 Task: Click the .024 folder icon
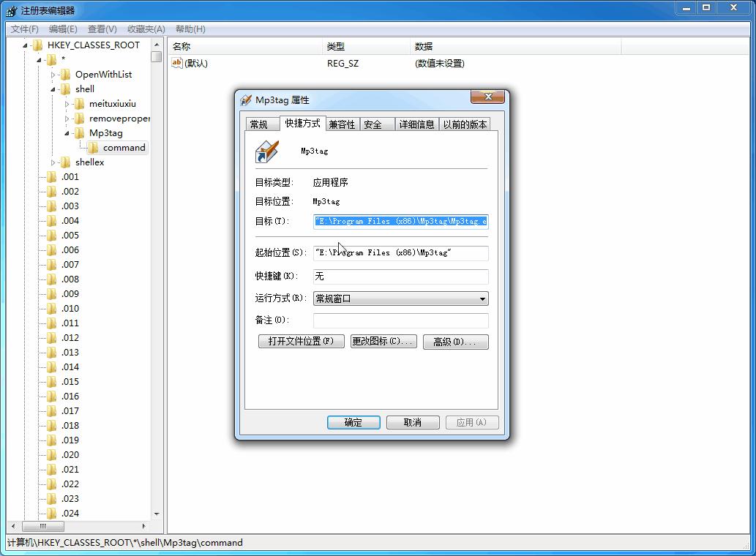pyautogui.click(x=51, y=513)
